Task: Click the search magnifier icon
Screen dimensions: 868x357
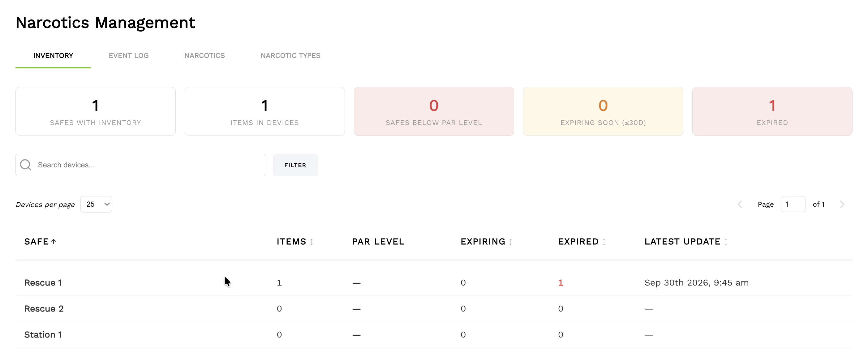Action: (26, 165)
